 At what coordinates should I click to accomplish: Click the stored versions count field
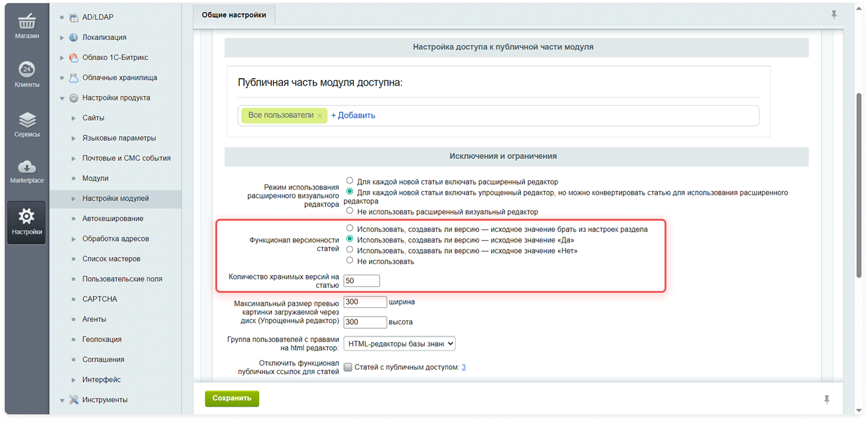click(x=361, y=281)
